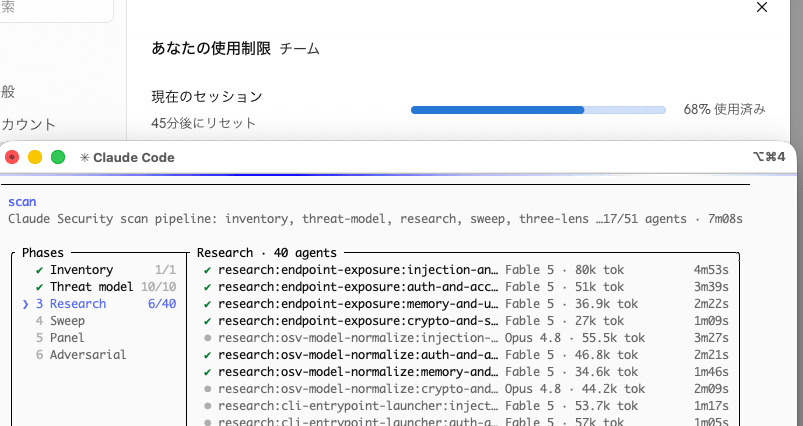Click the current session usage progress bar
This screenshot has width=803, height=426.
pyautogui.click(x=538, y=110)
